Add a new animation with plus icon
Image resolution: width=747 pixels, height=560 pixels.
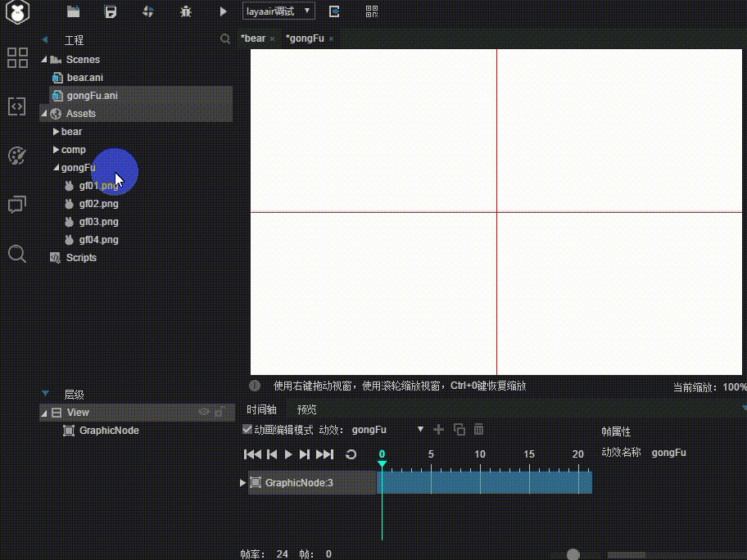point(439,430)
